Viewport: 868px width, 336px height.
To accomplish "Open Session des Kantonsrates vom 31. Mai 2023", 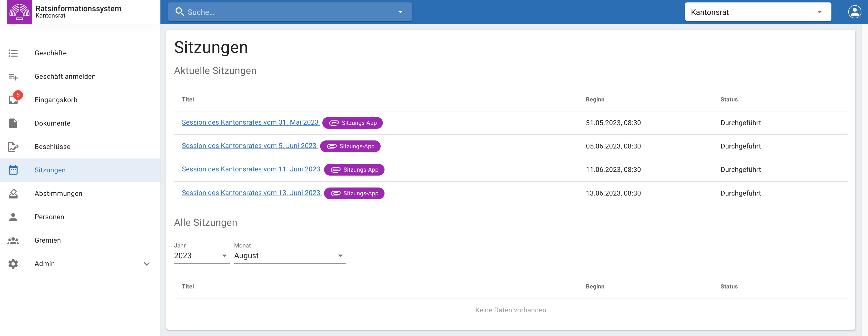I will (x=250, y=122).
